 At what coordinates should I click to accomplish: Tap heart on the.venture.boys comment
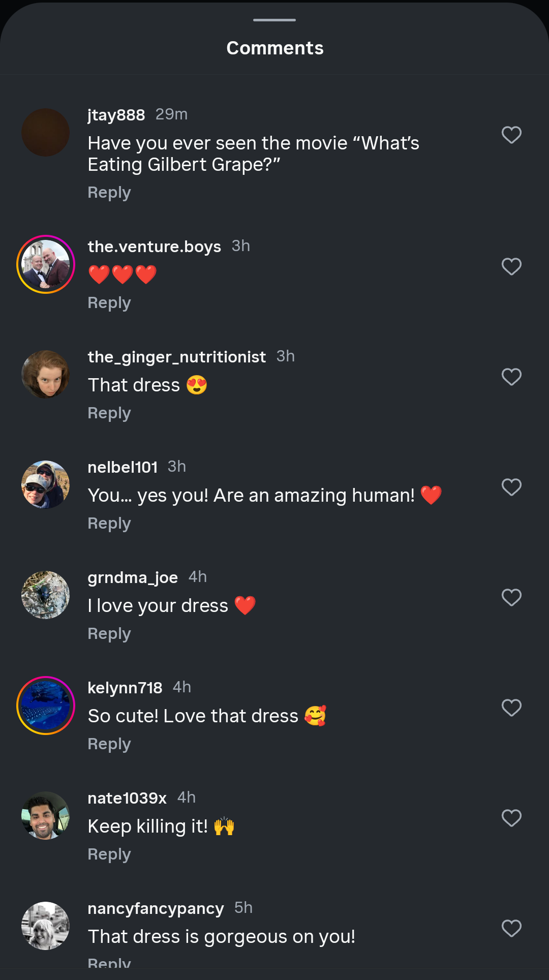point(511,266)
